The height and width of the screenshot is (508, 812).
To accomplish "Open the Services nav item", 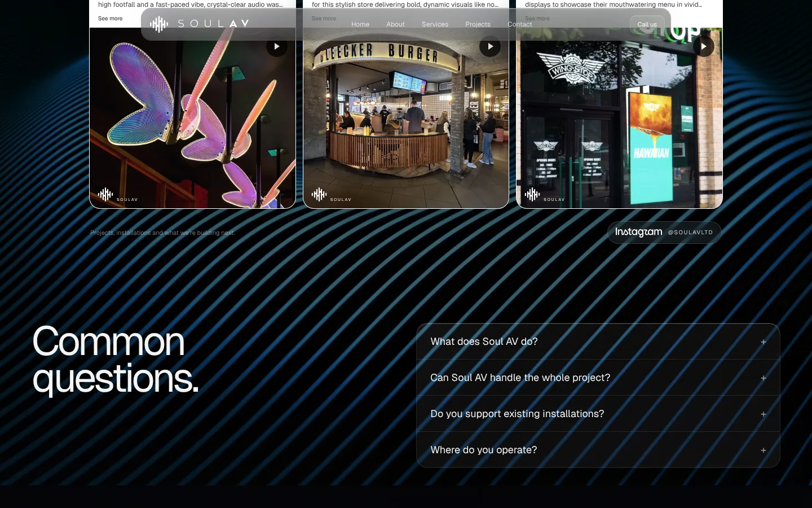I will tap(435, 24).
